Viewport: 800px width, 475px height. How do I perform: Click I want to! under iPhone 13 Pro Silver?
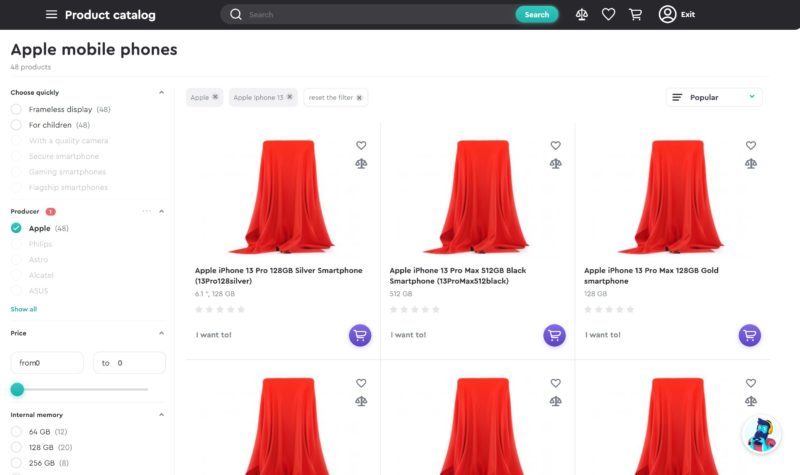pos(214,335)
